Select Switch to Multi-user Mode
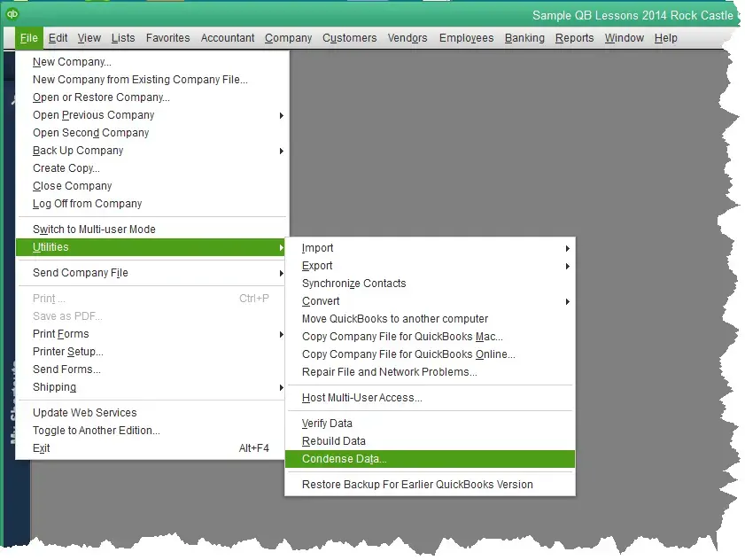Image resolution: width=745 pixels, height=560 pixels. [94, 229]
